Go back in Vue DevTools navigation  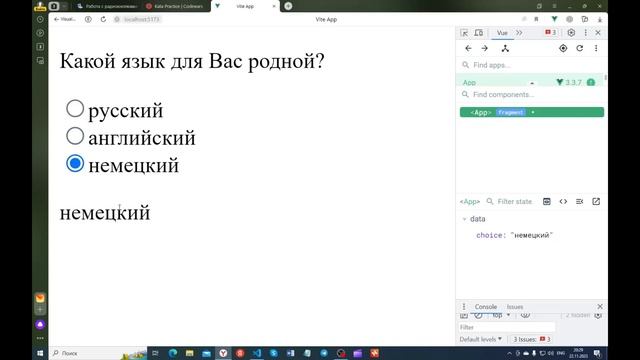click(x=468, y=48)
